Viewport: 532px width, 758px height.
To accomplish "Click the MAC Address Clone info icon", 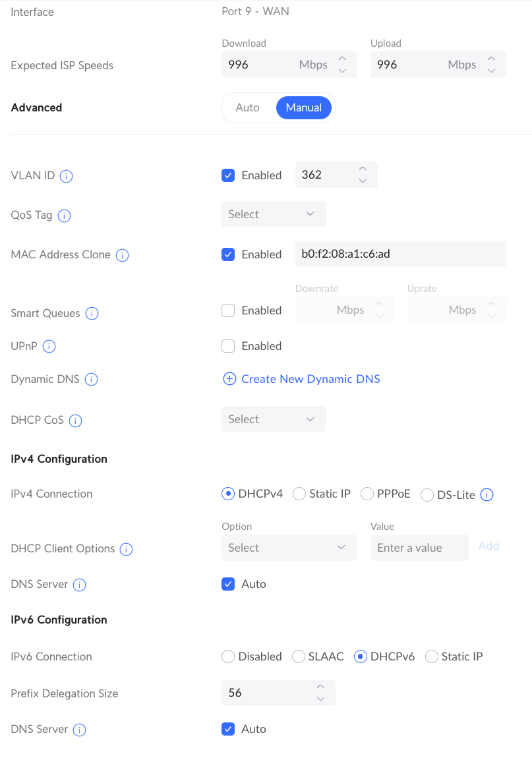I will click(x=123, y=255).
